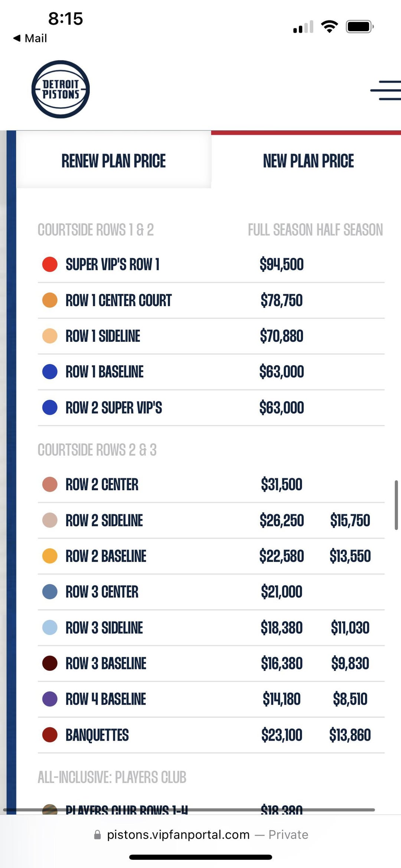Image resolution: width=401 pixels, height=868 pixels.
Task: Tap the battery status icon
Action: 359,27
